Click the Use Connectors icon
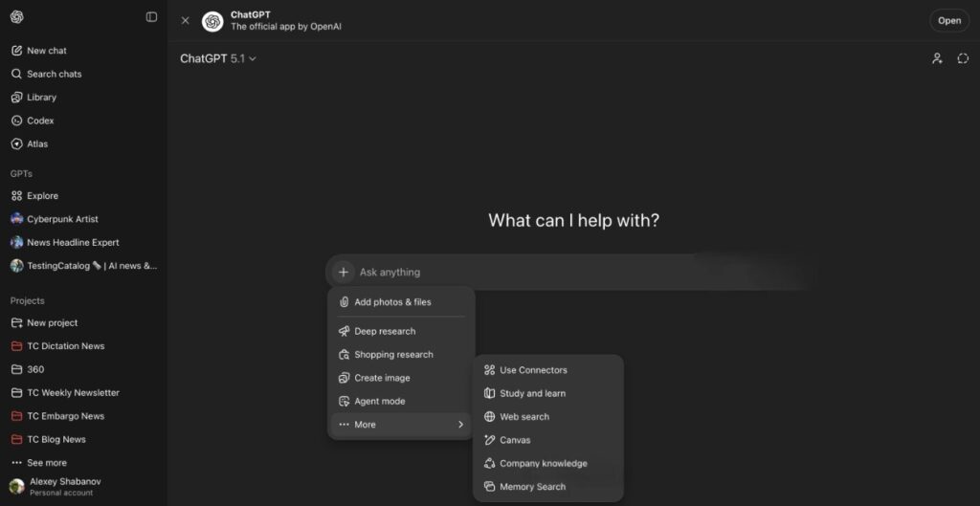 tap(489, 370)
